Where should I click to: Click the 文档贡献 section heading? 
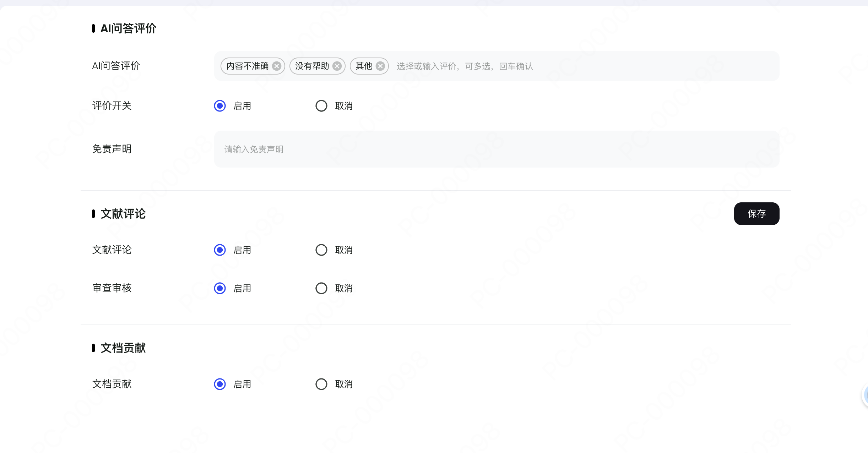[123, 348]
